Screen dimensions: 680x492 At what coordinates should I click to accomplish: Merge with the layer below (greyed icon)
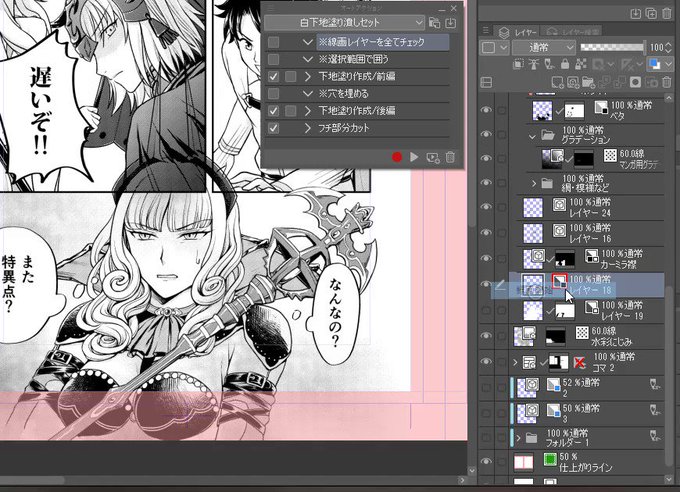620,82
